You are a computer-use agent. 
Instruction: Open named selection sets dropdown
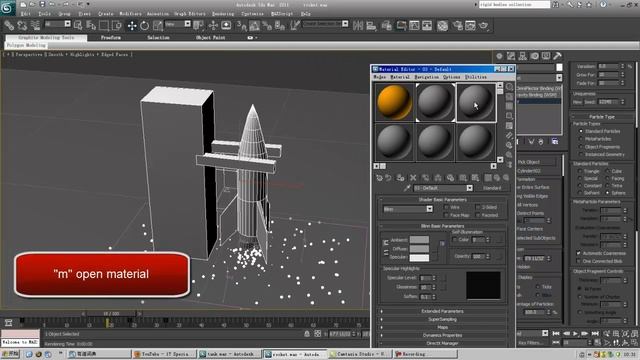(345, 24)
